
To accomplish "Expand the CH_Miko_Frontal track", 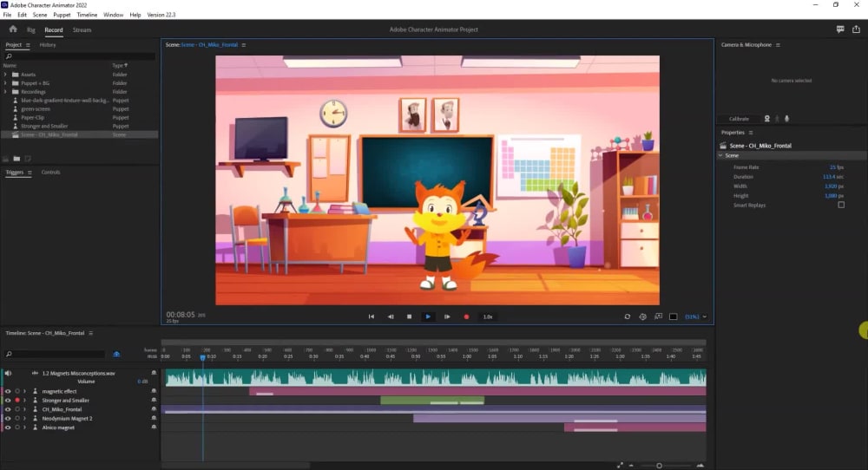I will pyautogui.click(x=24, y=409).
